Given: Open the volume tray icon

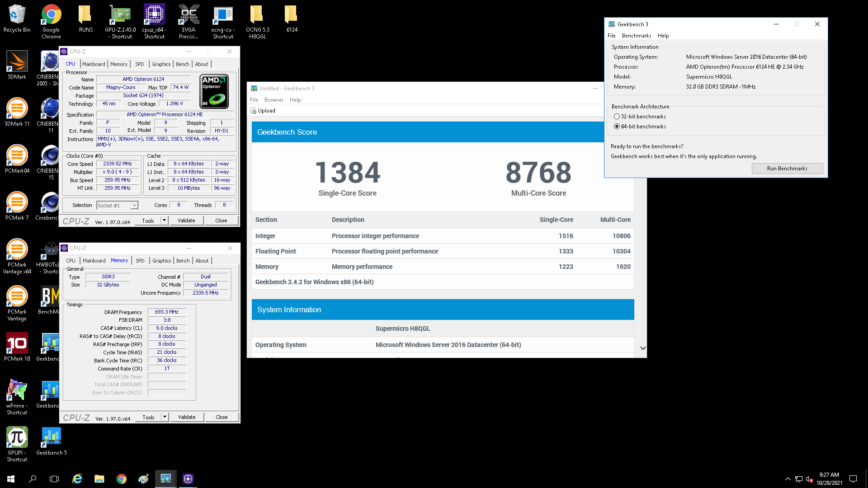Looking at the screenshot, I should tap(810, 479).
